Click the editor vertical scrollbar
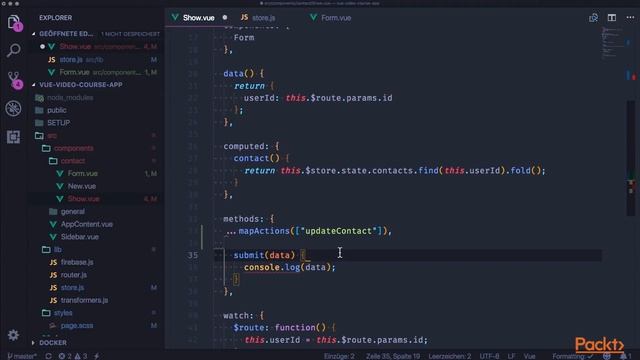 (x=631, y=158)
